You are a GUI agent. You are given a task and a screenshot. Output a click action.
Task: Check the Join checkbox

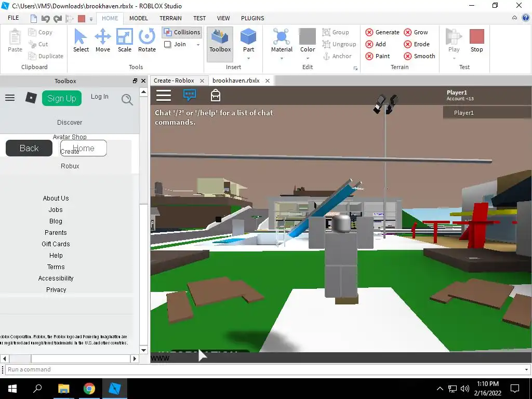point(168,44)
